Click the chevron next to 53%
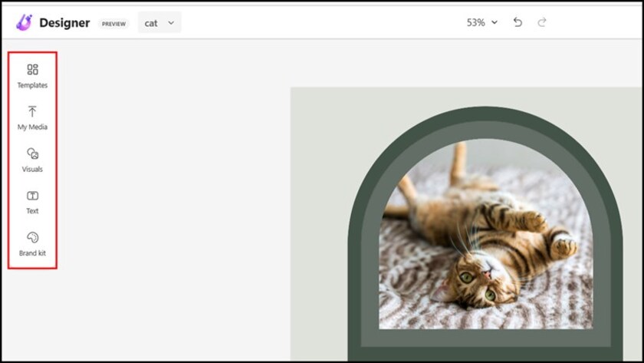The height and width of the screenshot is (363, 644). (495, 22)
